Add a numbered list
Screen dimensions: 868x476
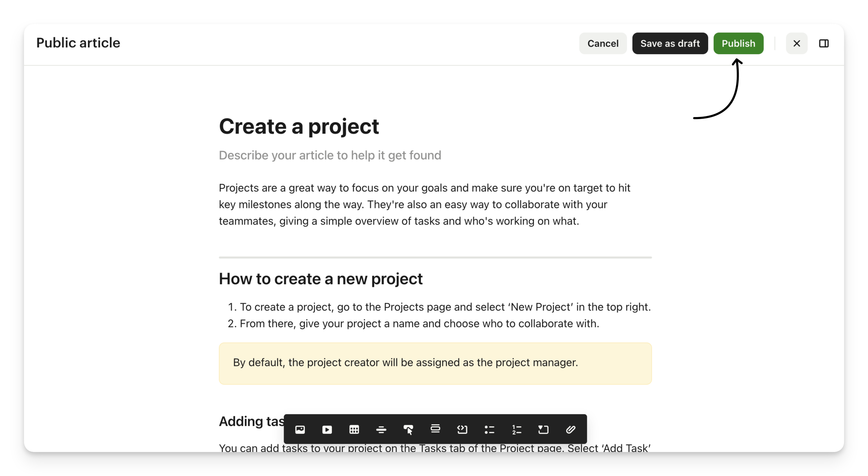(x=516, y=429)
